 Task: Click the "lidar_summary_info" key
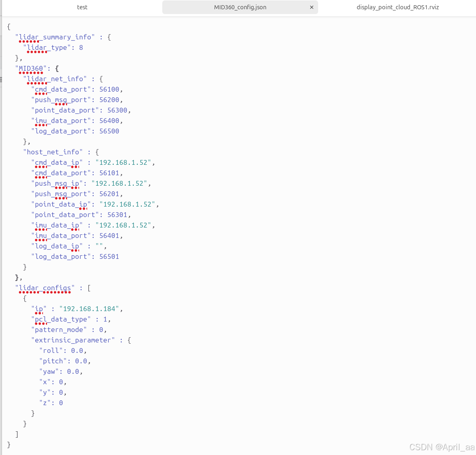55,37
